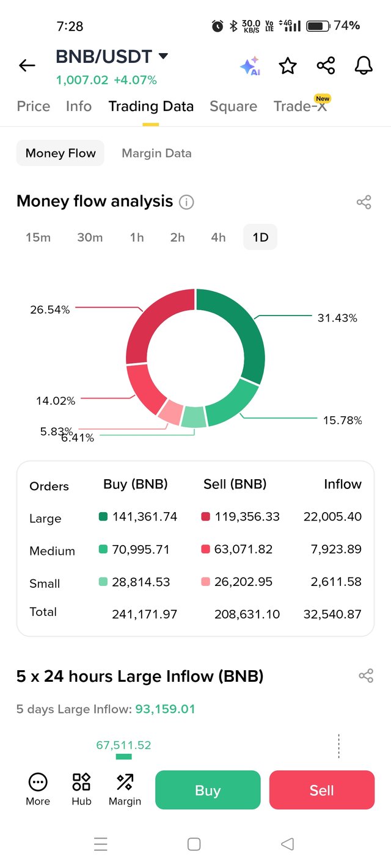Tap the Sell (BNB) column header
This screenshot has width=391, height=868.
(235, 485)
